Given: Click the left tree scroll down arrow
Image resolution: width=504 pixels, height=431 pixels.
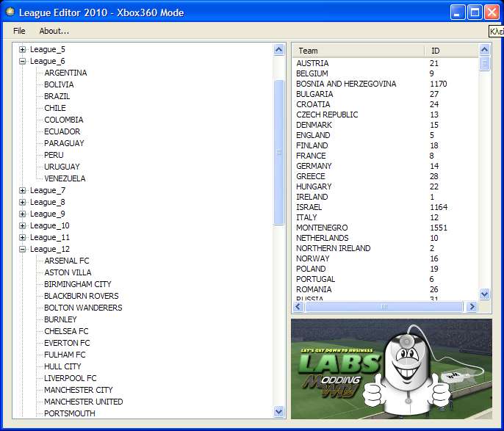Looking at the screenshot, I should click(x=278, y=412).
